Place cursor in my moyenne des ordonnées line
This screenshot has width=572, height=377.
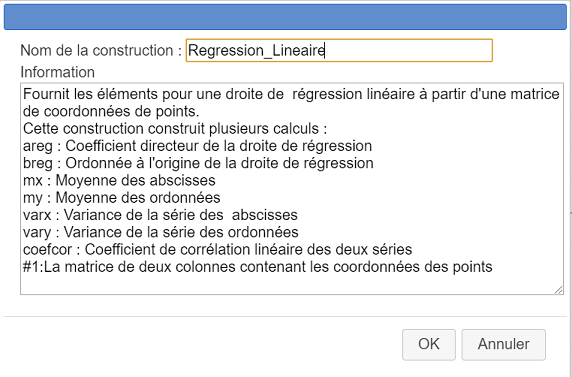tap(121, 197)
